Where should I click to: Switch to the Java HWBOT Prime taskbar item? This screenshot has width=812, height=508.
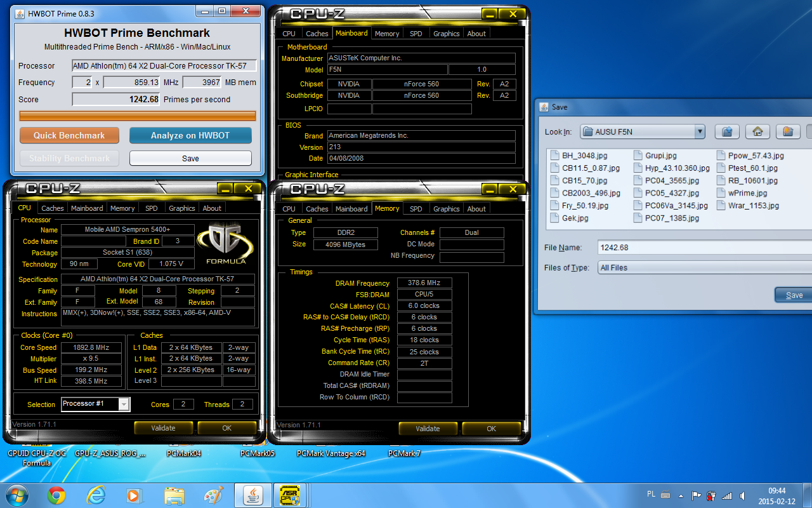pyautogui.click(x=253, y=495)
